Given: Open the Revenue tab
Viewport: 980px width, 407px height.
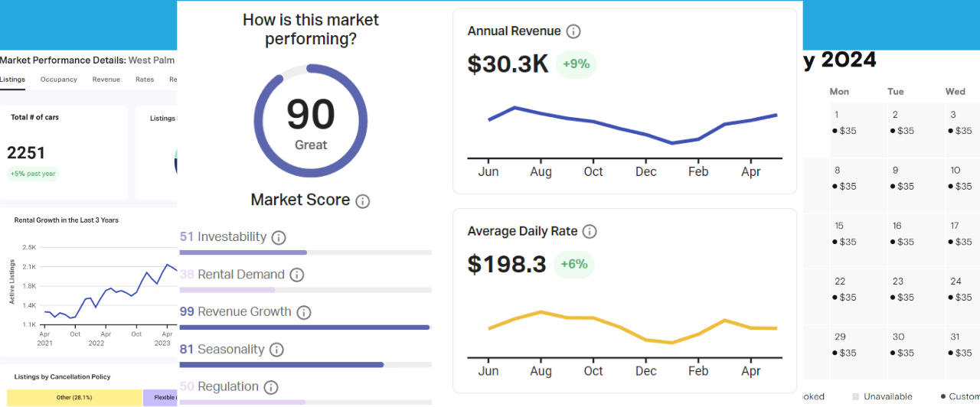Looking at the screenshot, I should [106, 80].
